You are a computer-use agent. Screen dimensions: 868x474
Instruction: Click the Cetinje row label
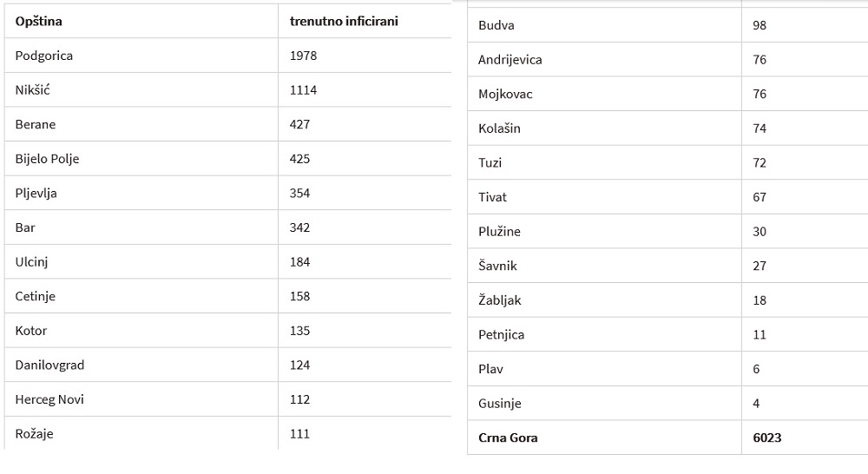[x=36, y=296]
